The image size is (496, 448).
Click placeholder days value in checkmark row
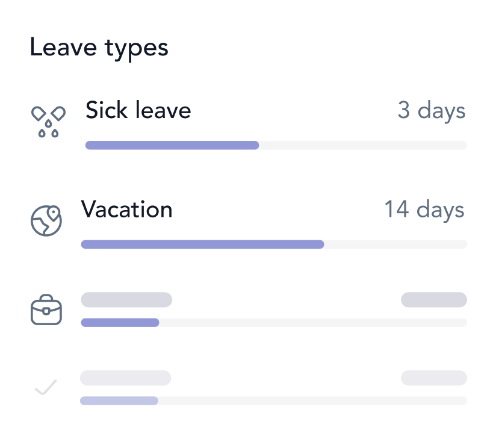point(434,378)
